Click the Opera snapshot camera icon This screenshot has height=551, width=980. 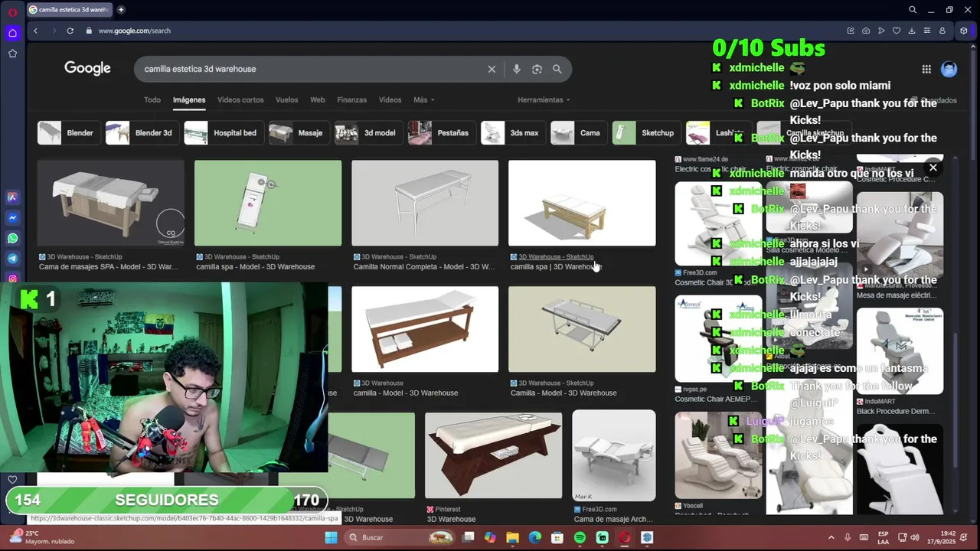[x=866, y=31]
